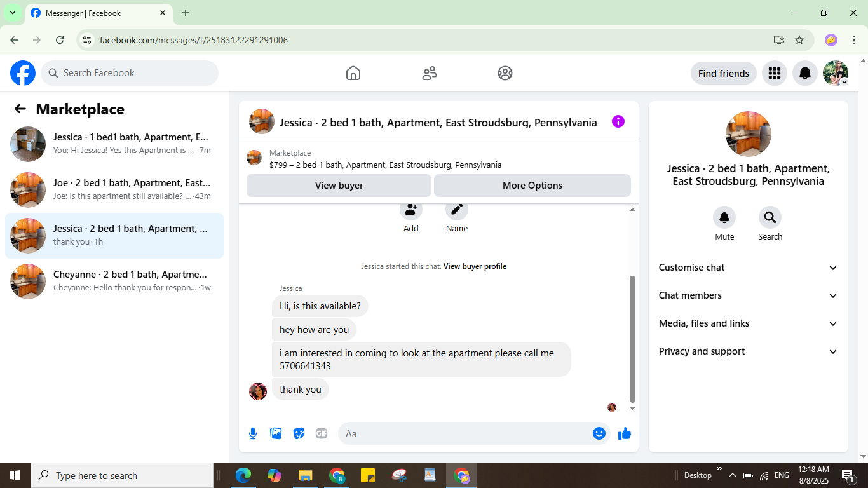Choose a GIF icon
The height and width of the screenshot is (488, 868).
pyautogui.click(x=322, y=433)
